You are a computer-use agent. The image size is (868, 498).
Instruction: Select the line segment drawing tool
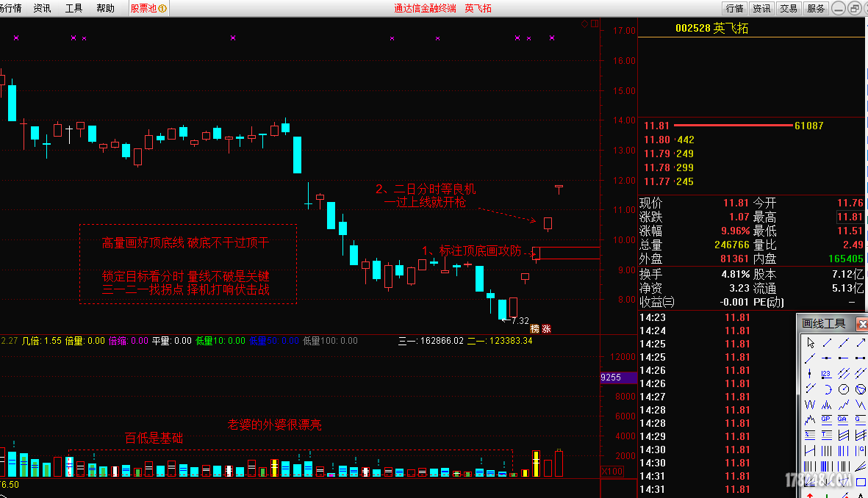(x=827, y=342)
